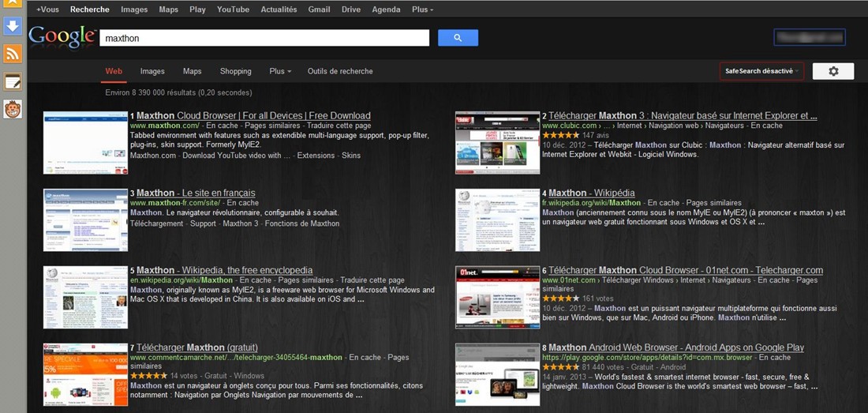Open Maxthon - Wikipedia, the free encyclopedia result
This screenshot has width=868, height=413.
pos(224,270)
